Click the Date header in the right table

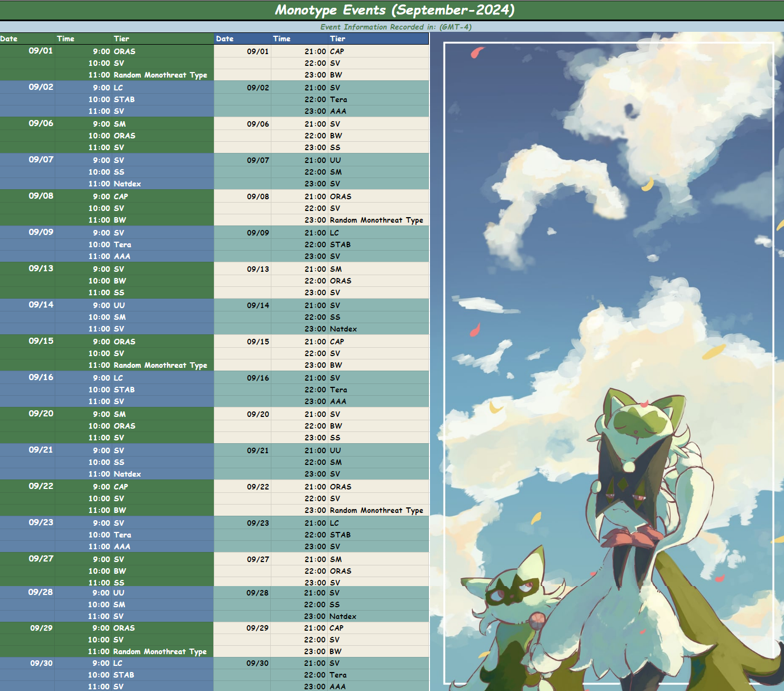(x=224, y=39)
